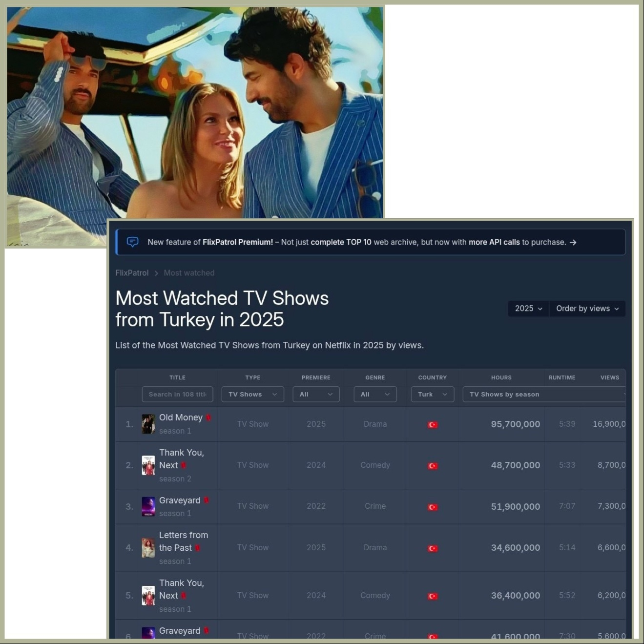This screenshot has width=644, height=644.
Task: Click the Turkey flag in Graveyard season 1 row
Action: [433, 507]
